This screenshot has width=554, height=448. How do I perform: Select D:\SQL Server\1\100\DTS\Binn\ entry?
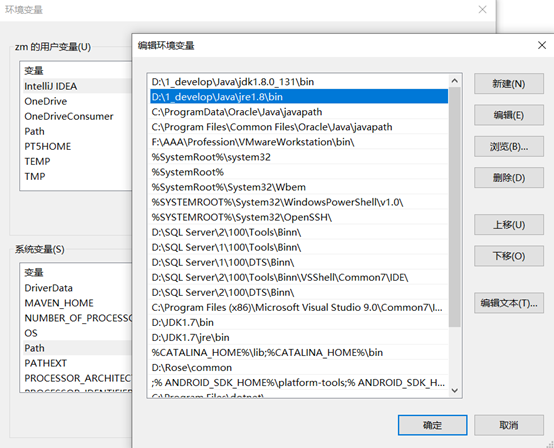299,263
